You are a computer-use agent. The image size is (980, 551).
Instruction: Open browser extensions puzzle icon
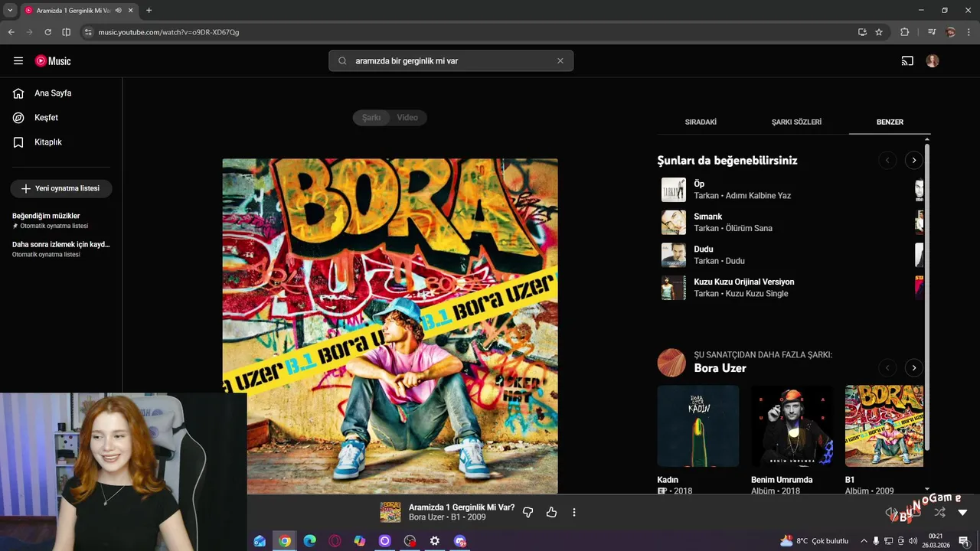[905, 32]
